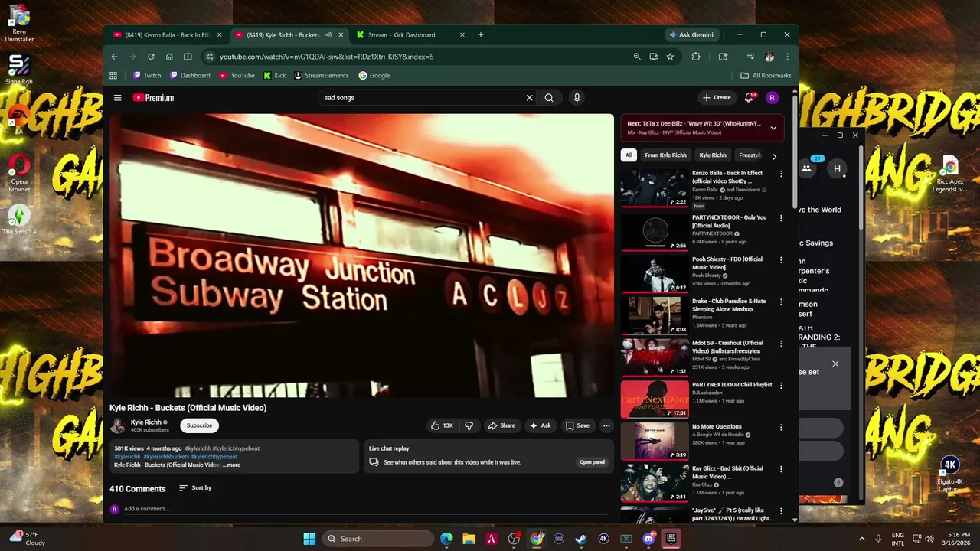Open the 'StreamElements' bookmark
Image resolution: width=980 pixels, height=551 pixels.
321,76
